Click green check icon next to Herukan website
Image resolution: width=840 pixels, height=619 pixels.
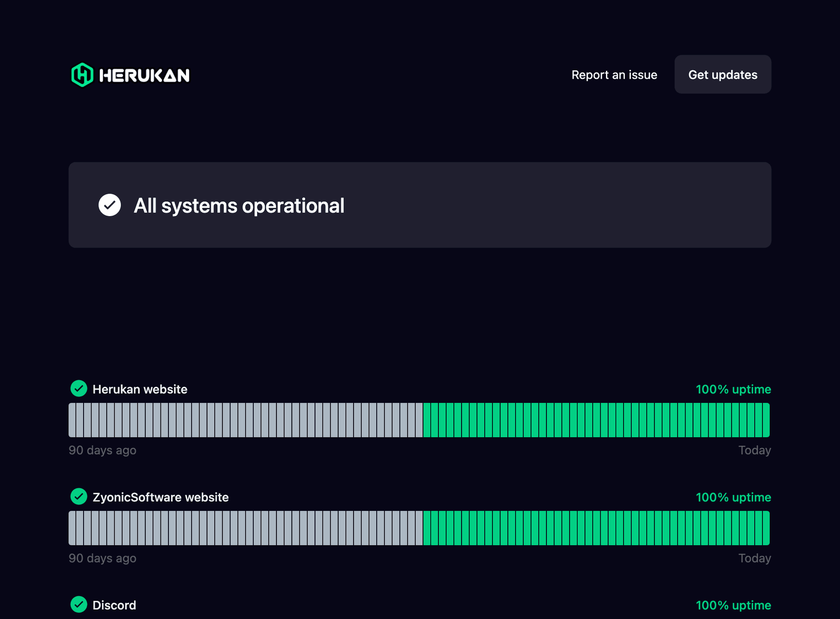click(x=79, y=388)
